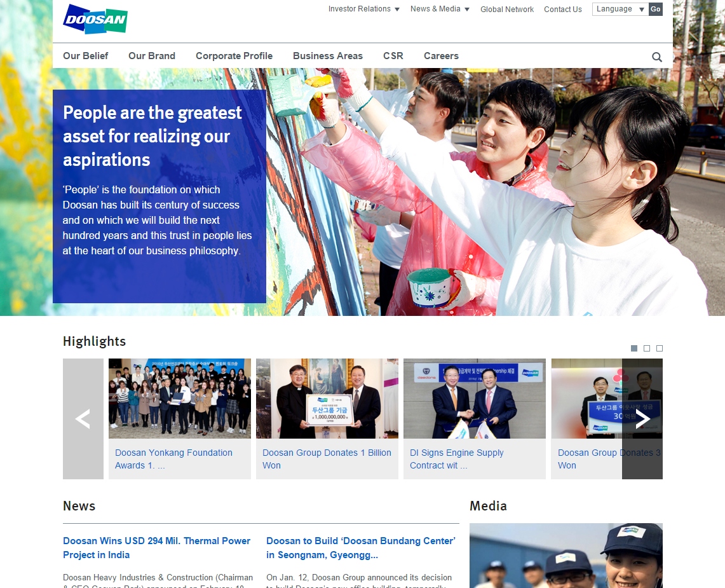Click the Highlights section heading
Screen dimensions: 725x588
pyautogui.click(x=94, y=341)
